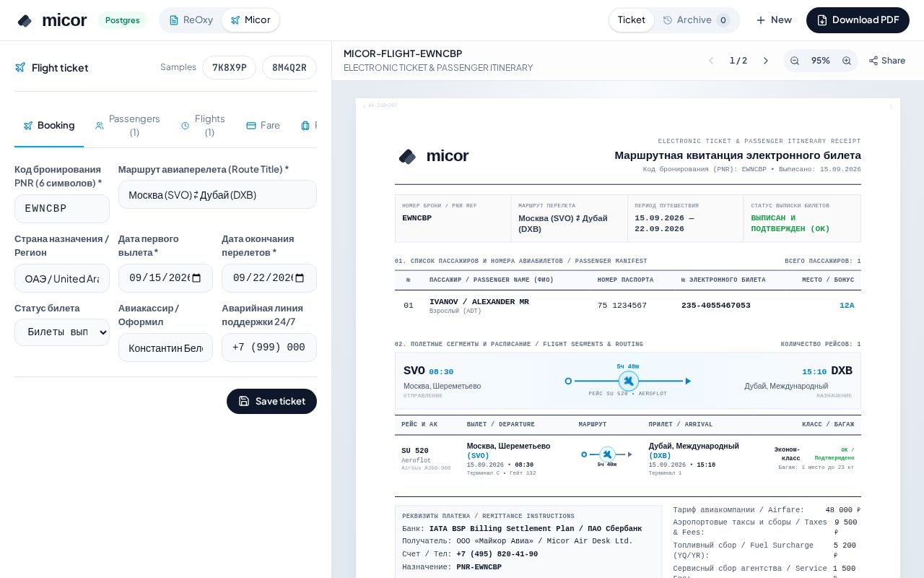Click the Flight ticket plane icon
The image size is (924, 578).
(x=20, y=67)
